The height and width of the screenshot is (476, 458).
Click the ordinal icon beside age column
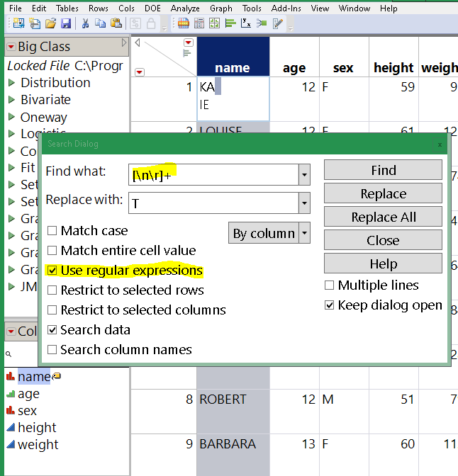tap(11, 394)
